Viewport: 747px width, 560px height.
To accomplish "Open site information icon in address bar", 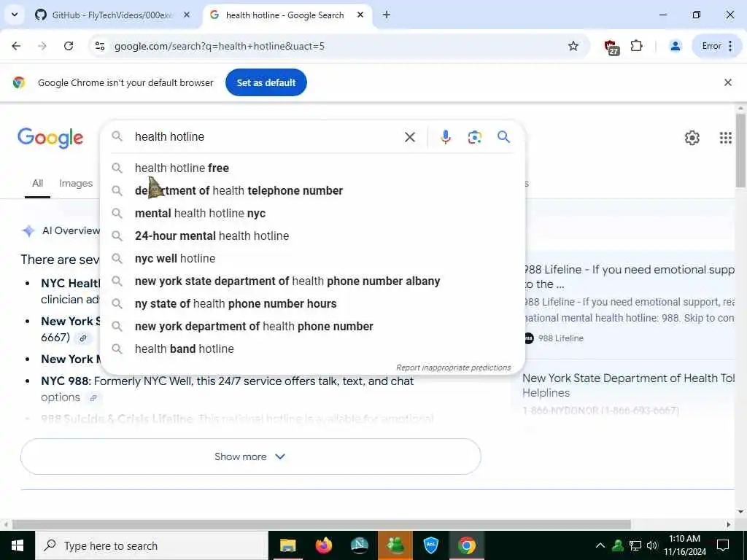I will [x=99, y=46].
